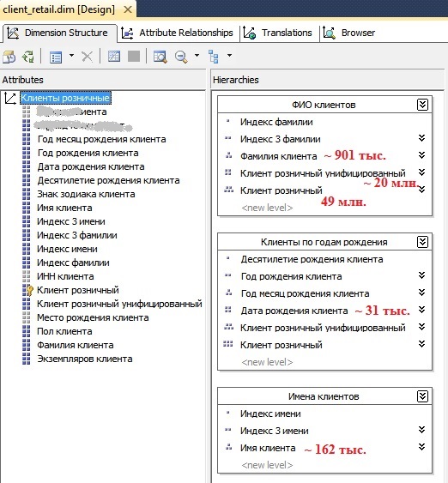Screen dimensions: 448x483
Task: Expand chevron on Фамилия клиента hierarchy level
Action: click(421, 155)
